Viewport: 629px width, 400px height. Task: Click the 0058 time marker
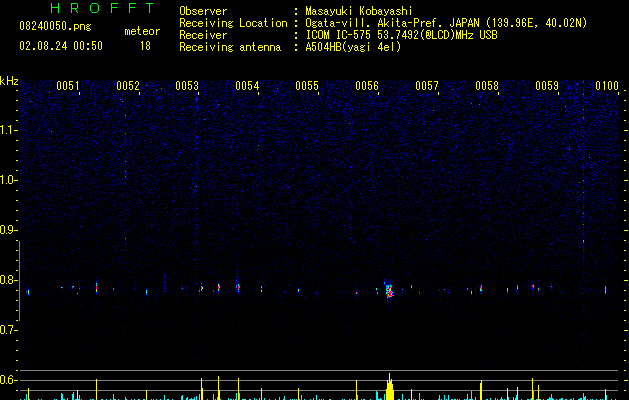487,86
